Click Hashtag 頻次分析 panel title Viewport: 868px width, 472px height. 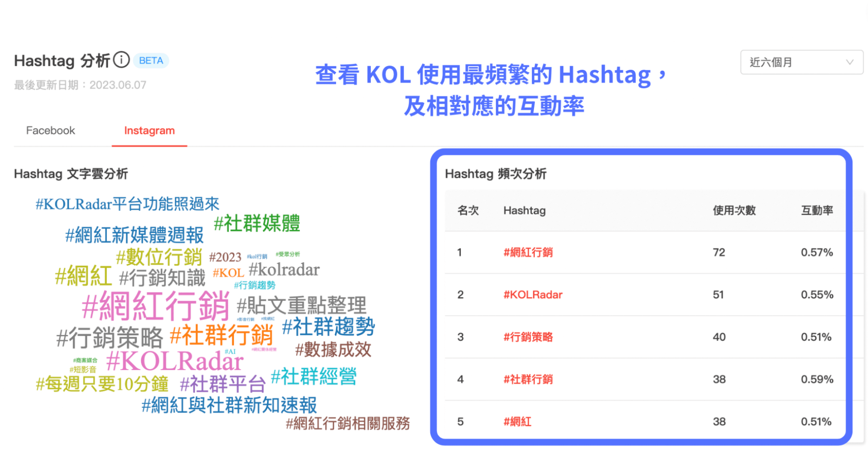click(x=495, y=174)
